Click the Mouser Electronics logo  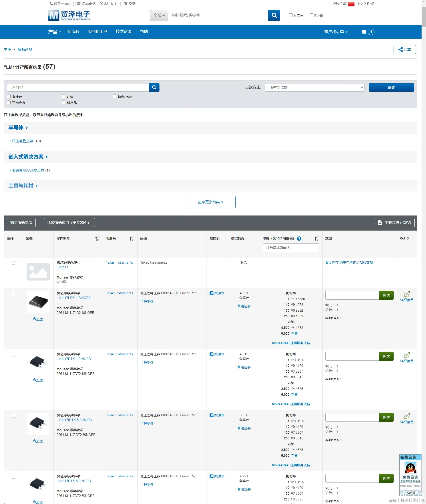pos(69,15)
